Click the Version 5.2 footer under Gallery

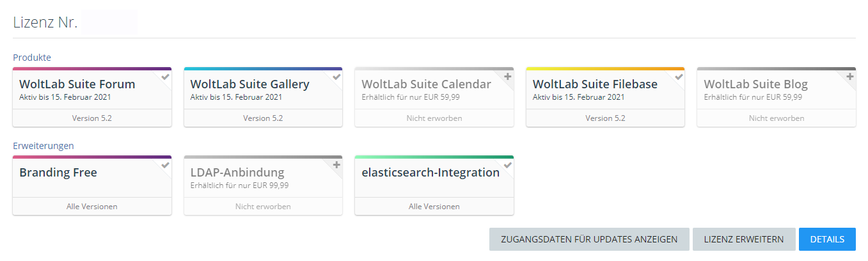(x=263, y=118)
